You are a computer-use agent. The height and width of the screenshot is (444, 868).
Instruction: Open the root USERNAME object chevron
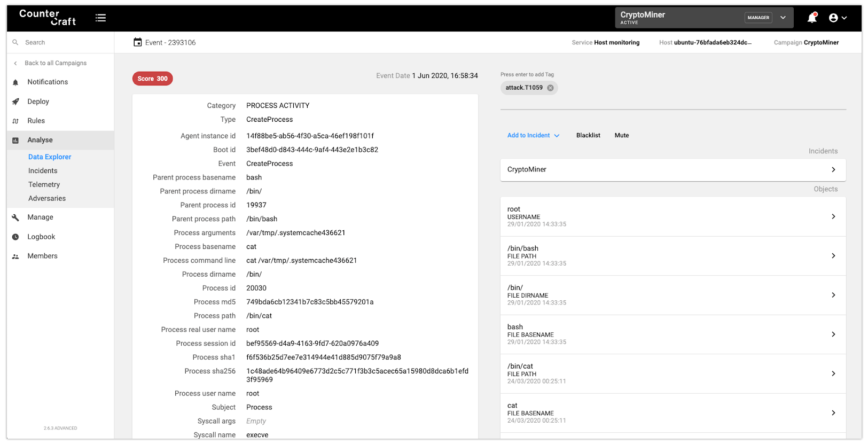pos(833,216)
